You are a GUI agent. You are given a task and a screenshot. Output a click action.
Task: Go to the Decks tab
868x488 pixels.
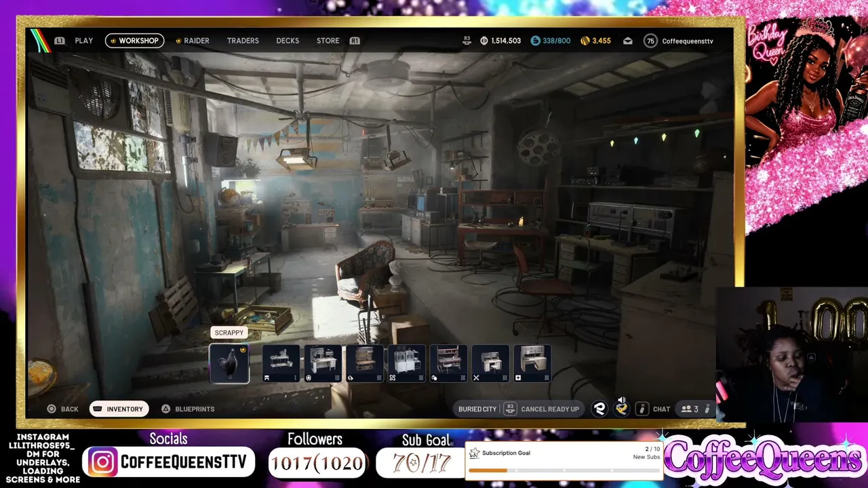(x=288, y=41)
